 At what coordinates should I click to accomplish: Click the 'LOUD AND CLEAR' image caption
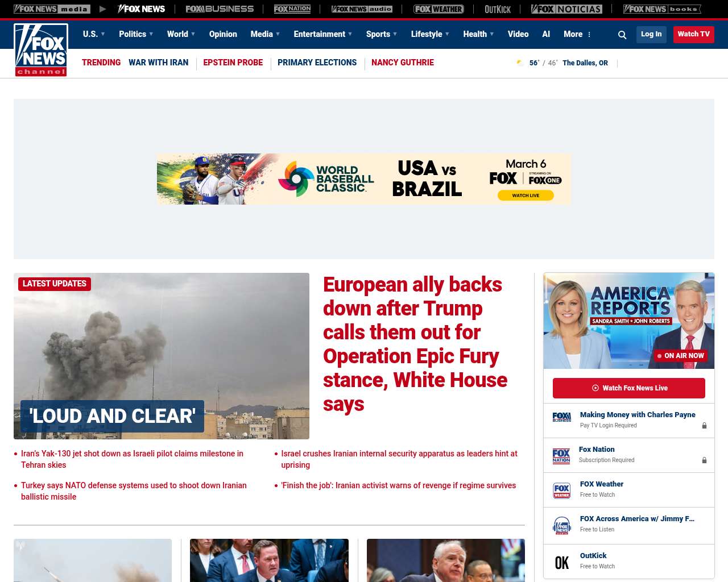click(112, 416)
